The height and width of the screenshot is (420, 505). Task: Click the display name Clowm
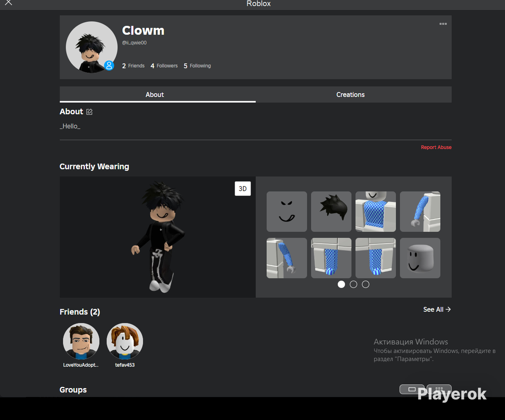point(143,31)
